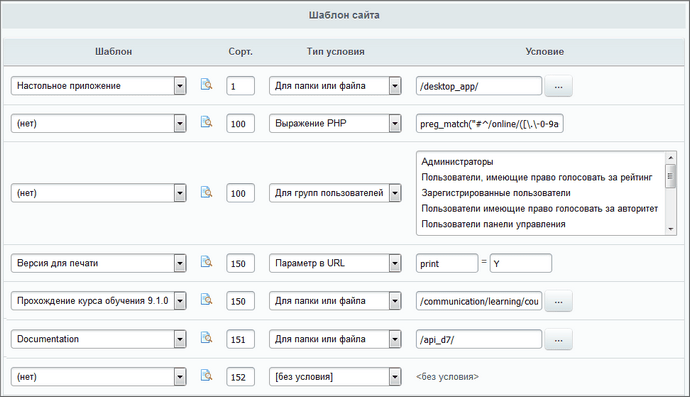The width and height of the screenshot is (690, 397).
Task: Click browse button beside /communication/learning path
Action: tap(558, 301)
